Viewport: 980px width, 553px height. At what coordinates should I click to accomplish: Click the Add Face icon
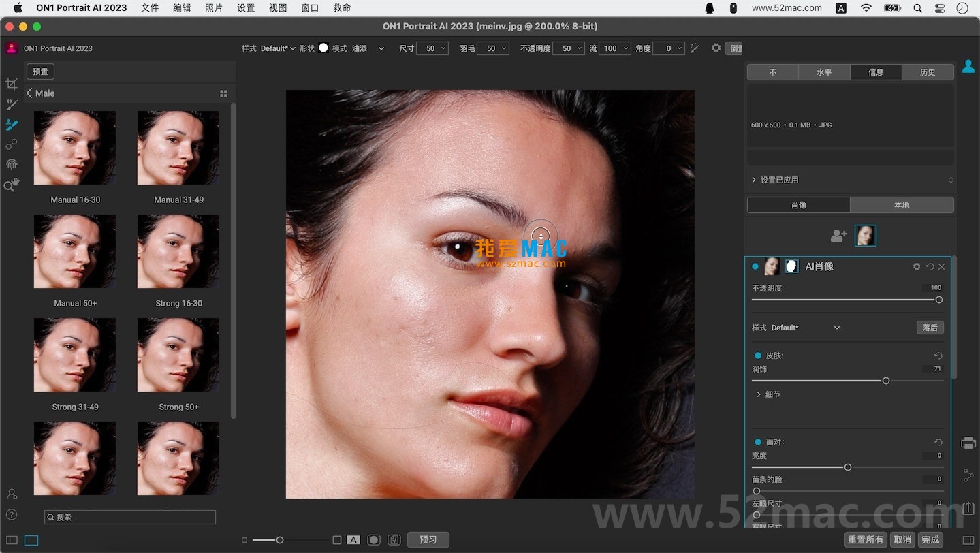coord(838,236)
